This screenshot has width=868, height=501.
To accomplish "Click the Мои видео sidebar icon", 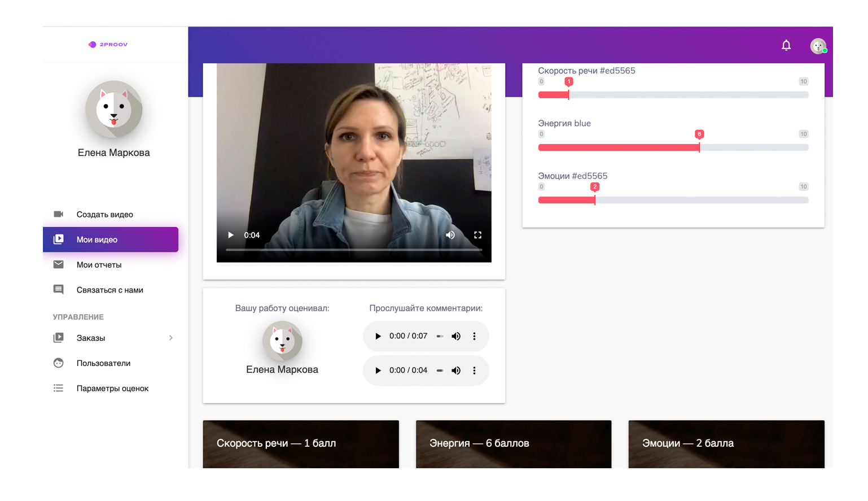I will click(59, 239).
